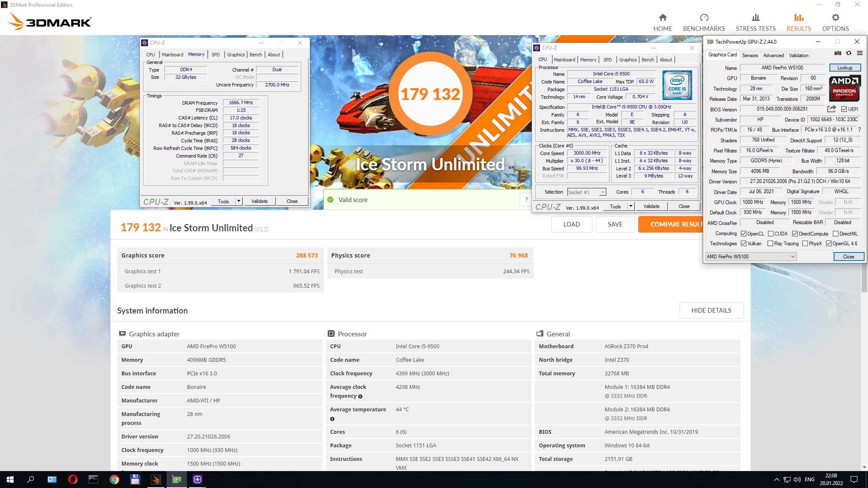
Task: Toggle the OpenGL 4.6 checkbox
Action: coord(829,244)
